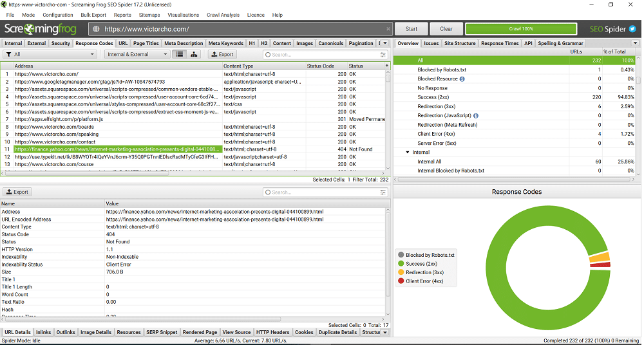The width and height of the screenshot is (644, 345).
Task: Open the Inlinks bottom tab
Action: coord(44,332)
